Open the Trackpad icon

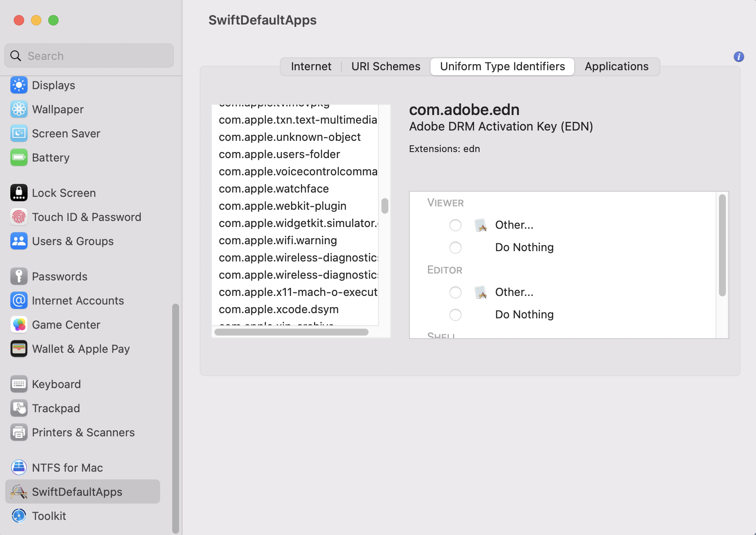coord(19,408)
